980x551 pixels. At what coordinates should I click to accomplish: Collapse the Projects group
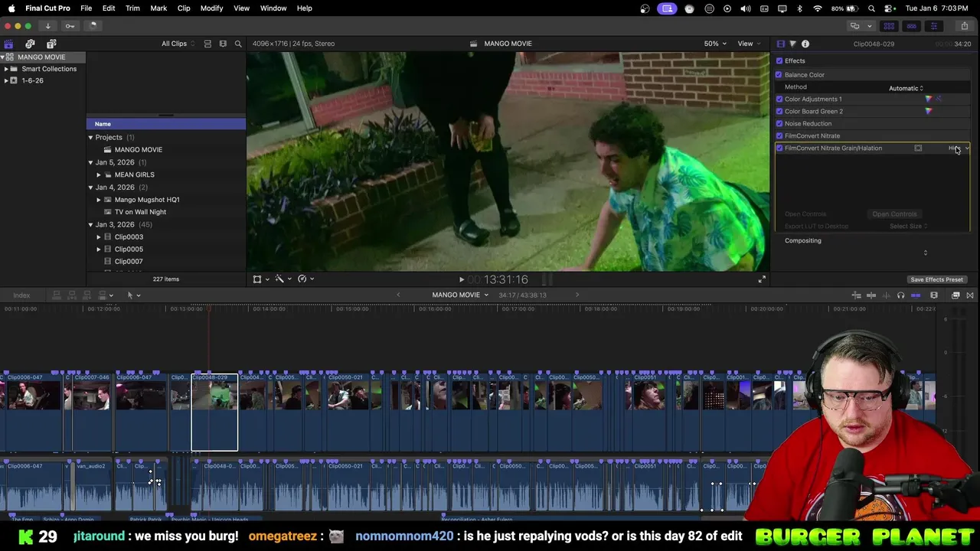90,138
